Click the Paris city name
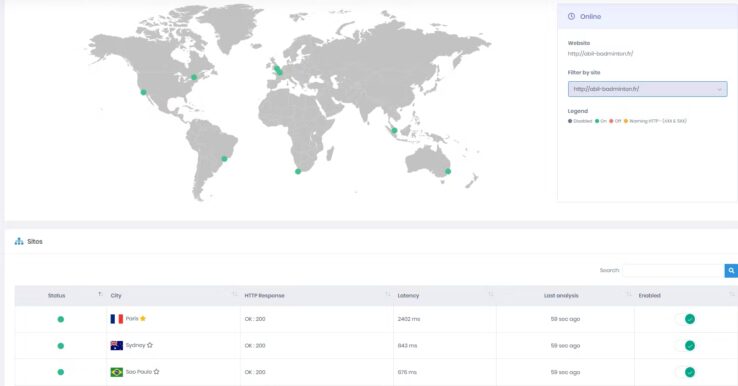738x386 pixels. tap(132, 319)
